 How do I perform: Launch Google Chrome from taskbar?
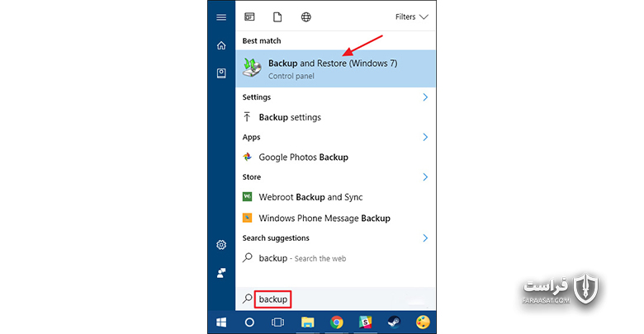pos(336,322)
